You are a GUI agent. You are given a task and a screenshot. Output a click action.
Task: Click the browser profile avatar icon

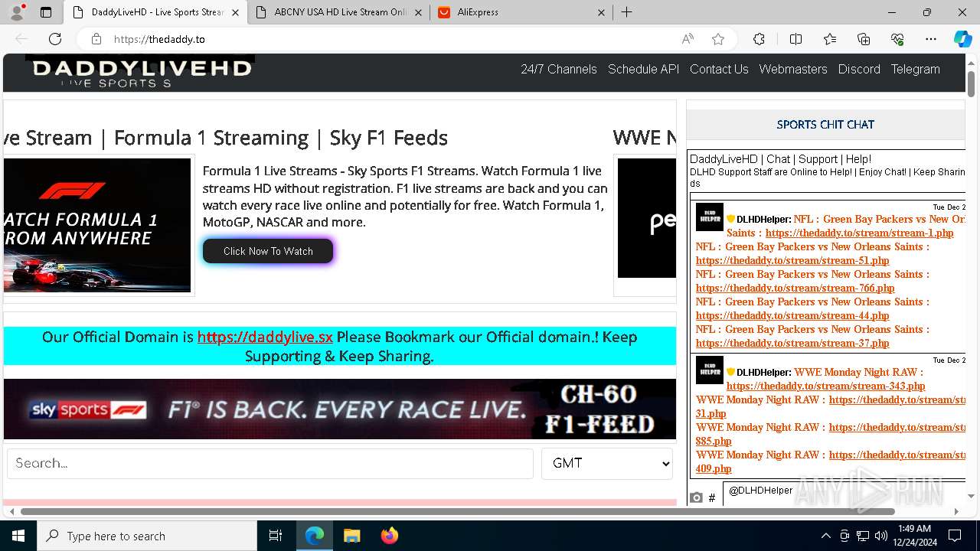pos(17,12)
